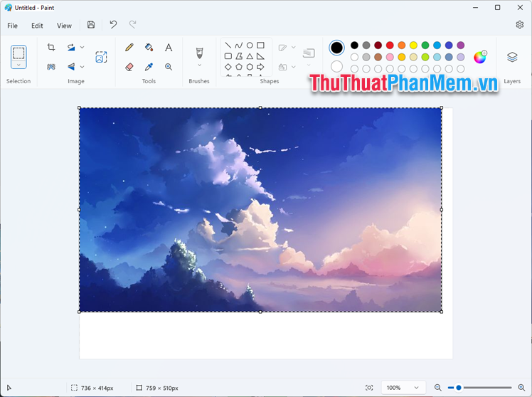Open the Rotate options arrow
This screenshot has width=532, height=397.
click(x=82, y=47)
